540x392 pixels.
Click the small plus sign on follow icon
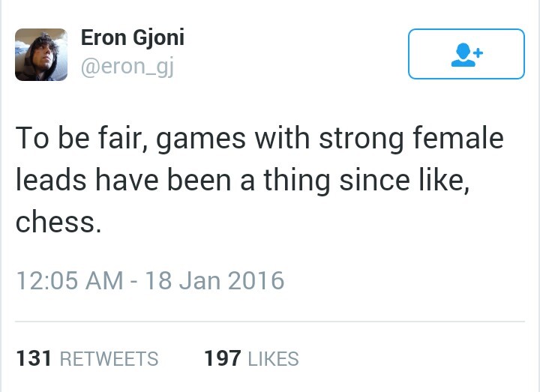[476, 51]
